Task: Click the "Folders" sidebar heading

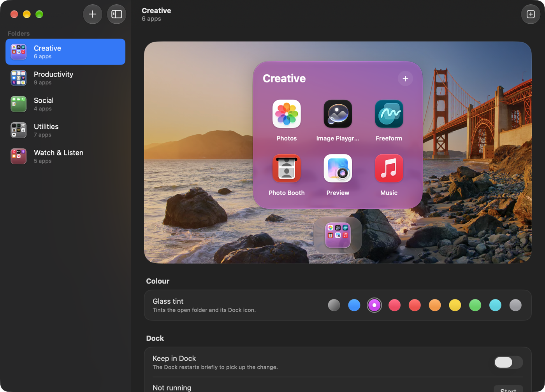Action: tap(19, 33)
